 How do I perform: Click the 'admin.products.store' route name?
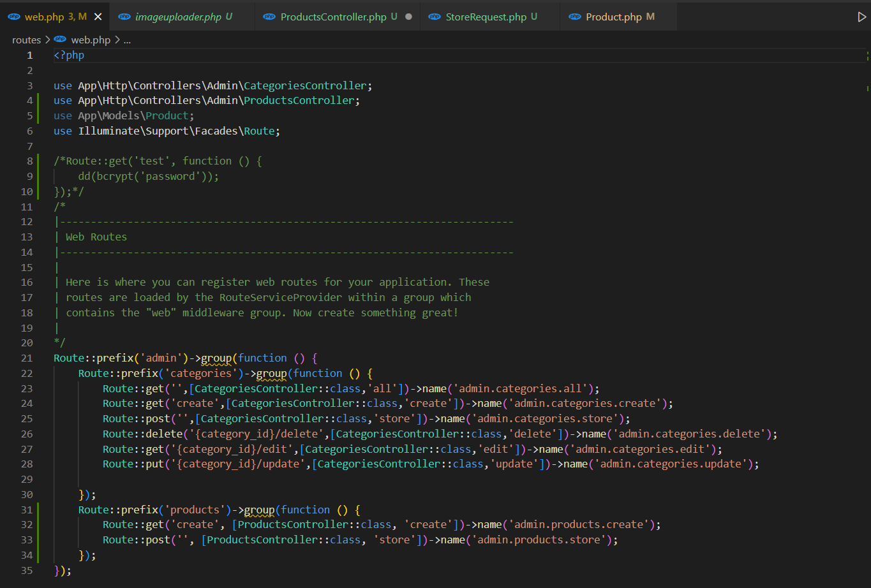(539, 540)
